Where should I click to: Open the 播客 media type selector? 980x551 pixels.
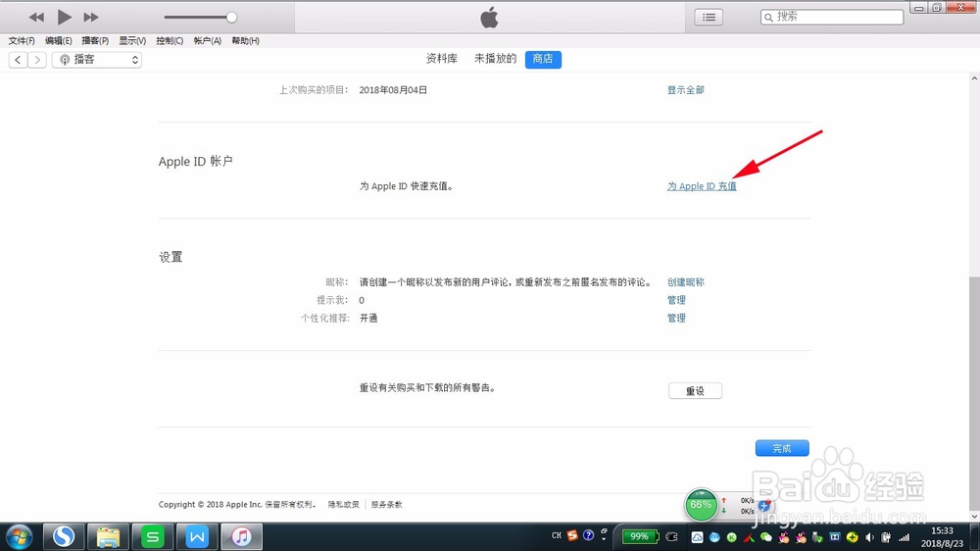tap(97, 60)
